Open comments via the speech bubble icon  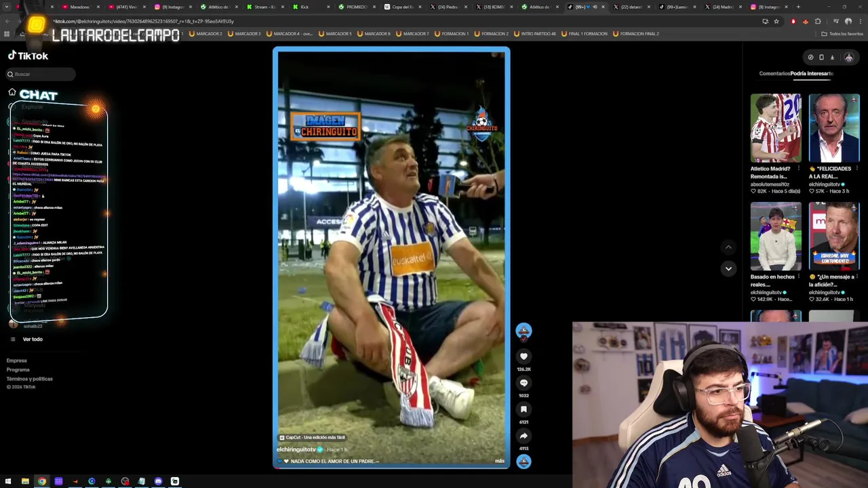(524, 382)
